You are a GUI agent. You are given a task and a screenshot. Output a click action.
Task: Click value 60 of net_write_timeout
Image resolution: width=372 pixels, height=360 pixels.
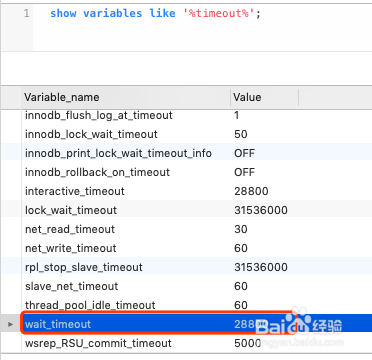tap(241, 248)
